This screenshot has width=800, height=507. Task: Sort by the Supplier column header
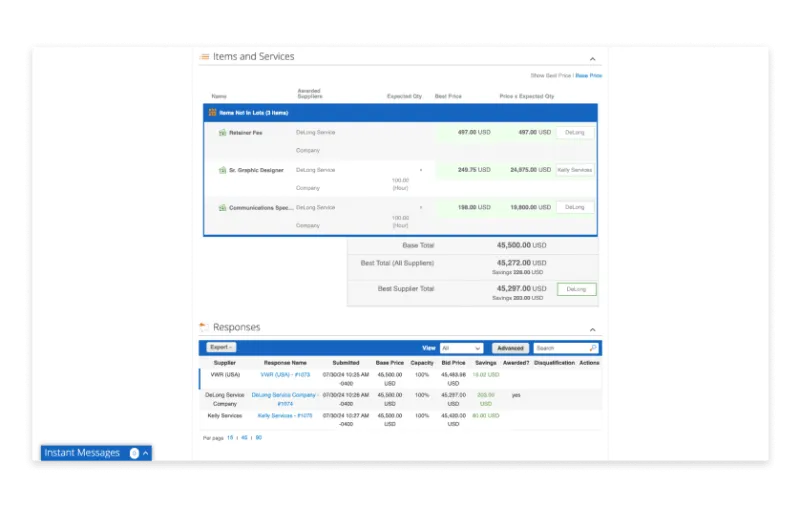click(224, 363)
